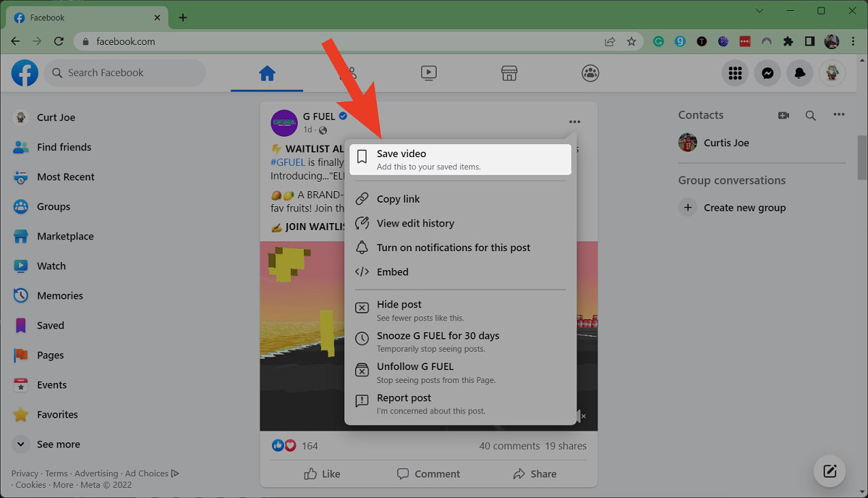Viewport: 868px width, 498px height.
Task: Click the Like button on post
Action: (322, 474)
